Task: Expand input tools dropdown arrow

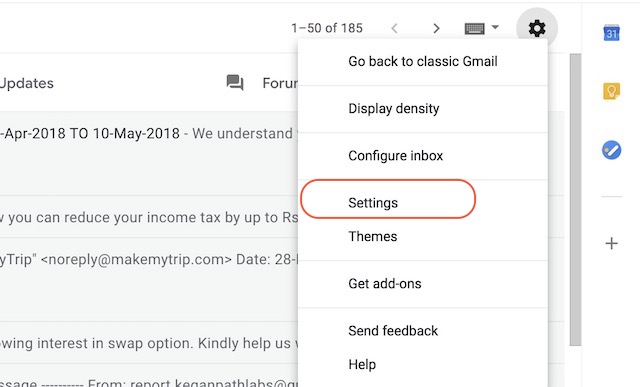Action: point(495,27)
